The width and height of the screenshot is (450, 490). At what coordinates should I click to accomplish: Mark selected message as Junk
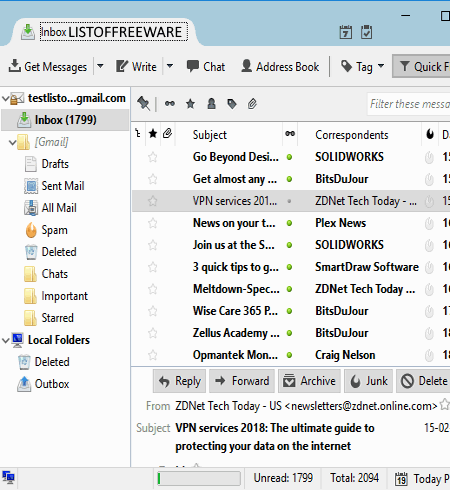click(368, 381)
